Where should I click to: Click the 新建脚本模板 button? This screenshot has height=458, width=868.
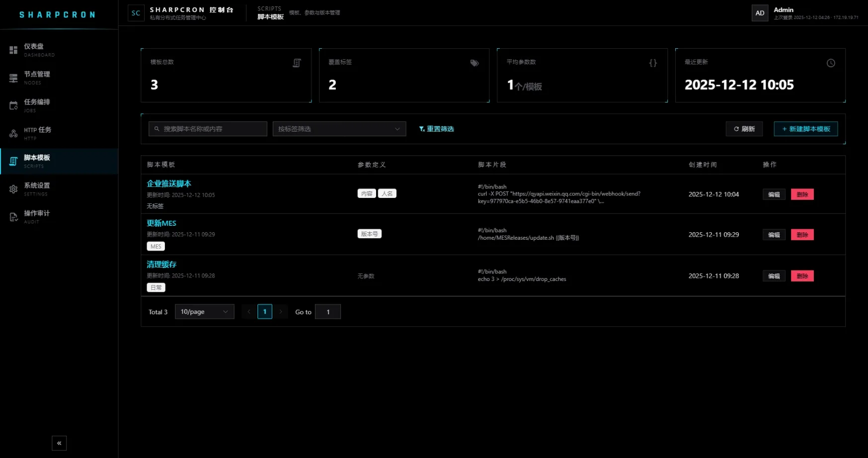805,129
